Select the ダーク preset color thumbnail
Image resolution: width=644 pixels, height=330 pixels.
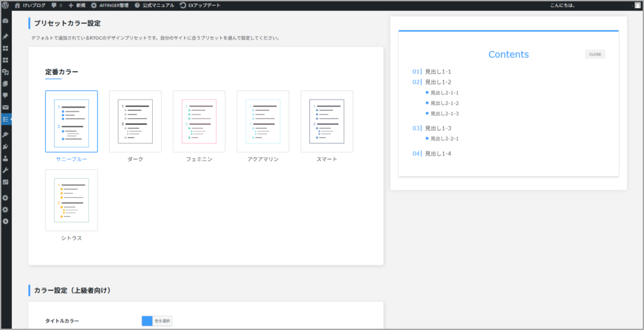pyautogui.click(x=135, y=122)
